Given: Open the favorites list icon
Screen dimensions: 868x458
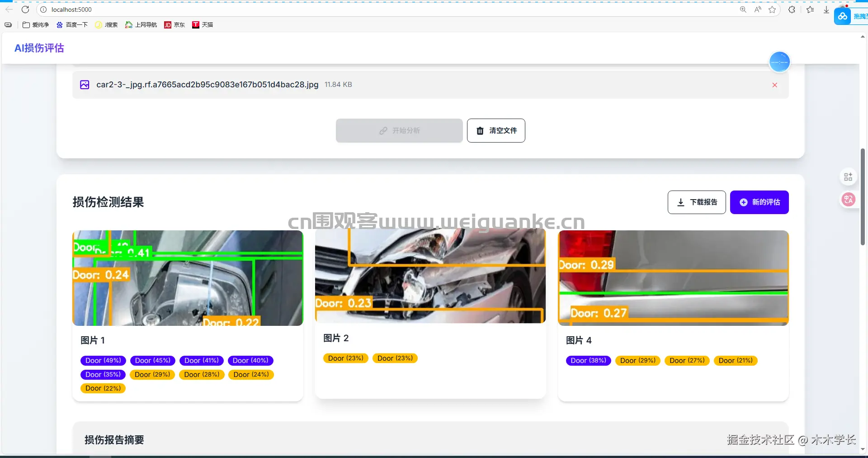Looking at the screenshot, I should [x=810, y=10].
